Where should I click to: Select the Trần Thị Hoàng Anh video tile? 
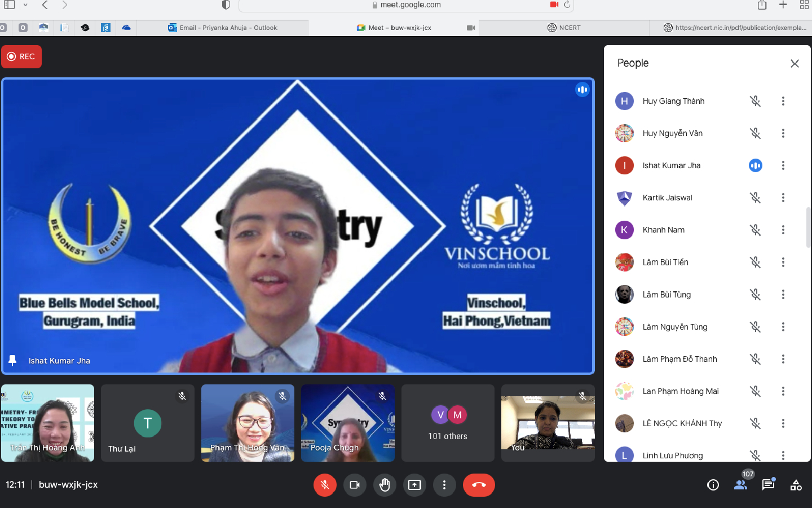pyautogui.click(x=47, y=423)
